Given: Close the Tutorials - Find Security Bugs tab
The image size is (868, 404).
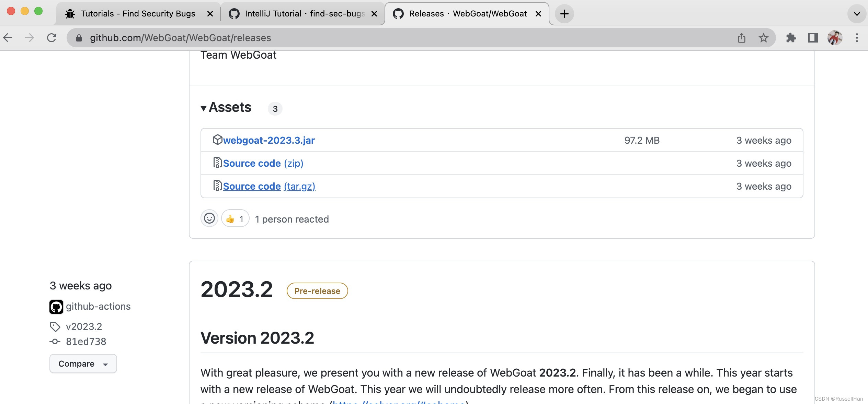Looking at the screenshot, I should pyautogui.click(x=210, y=14).
